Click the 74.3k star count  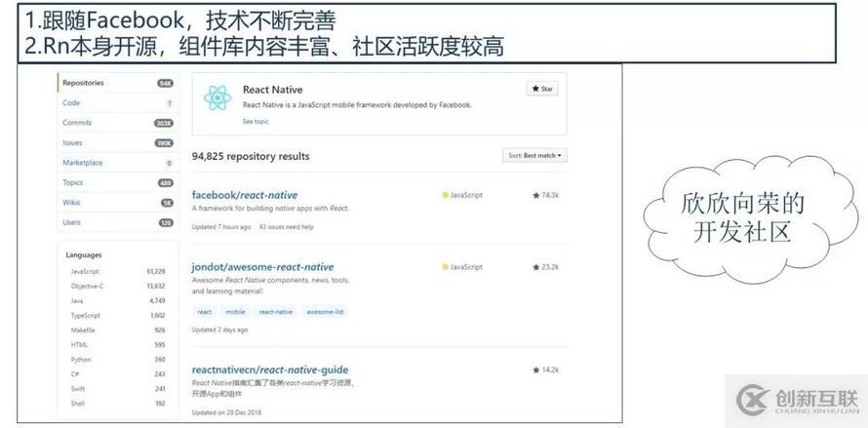[546, 195]
